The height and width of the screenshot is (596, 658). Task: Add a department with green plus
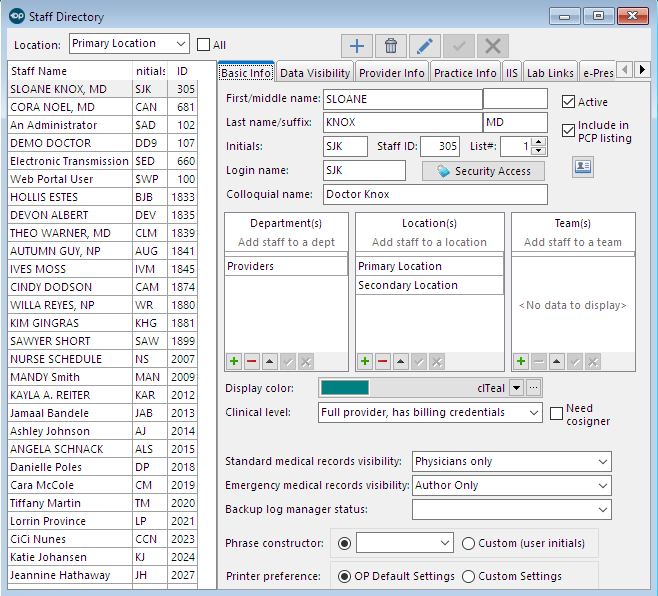point(234,361)
